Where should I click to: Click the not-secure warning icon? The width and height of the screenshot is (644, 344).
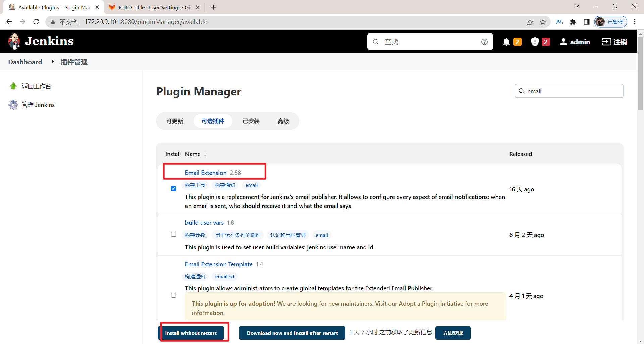(53, 22)
